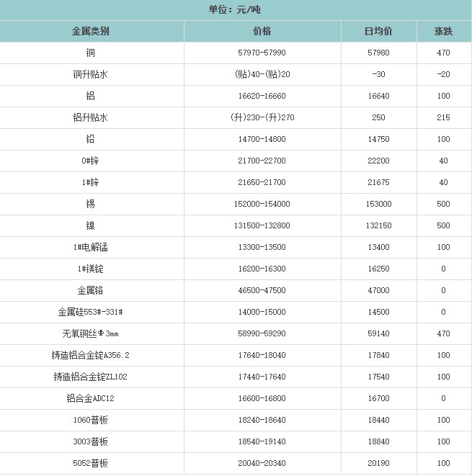
Task: Select the 铝升贴水 row label
Action: [91, 118]
